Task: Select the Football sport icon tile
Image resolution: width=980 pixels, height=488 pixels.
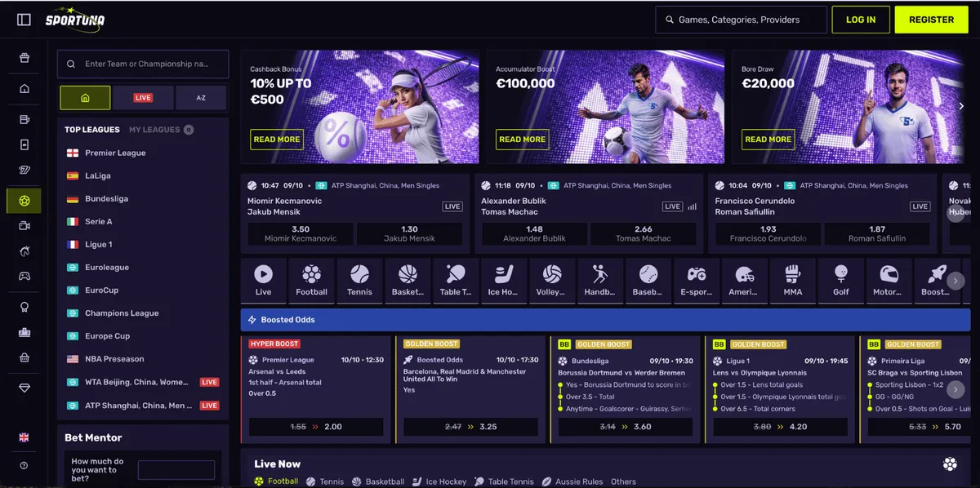Action: coord(311,281)
